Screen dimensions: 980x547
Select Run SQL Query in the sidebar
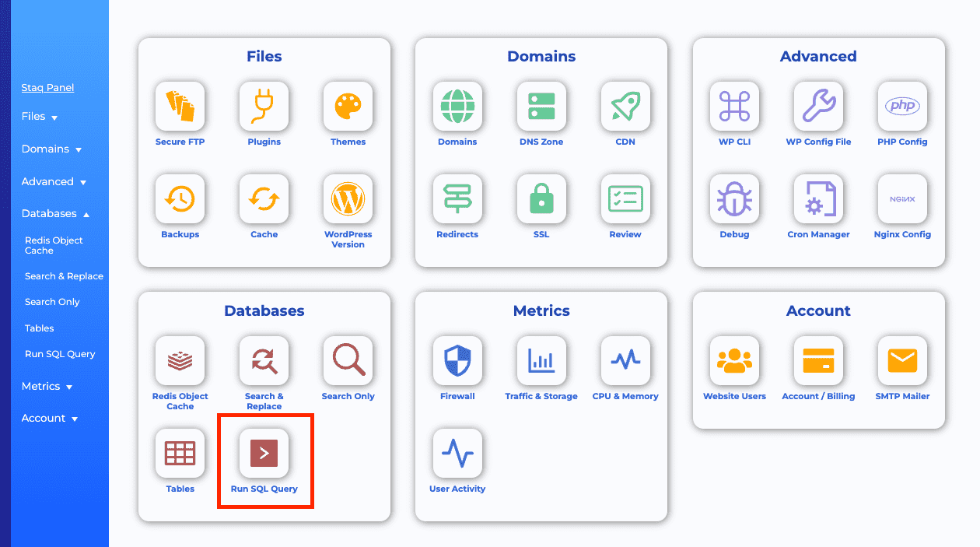click(61, 353)
